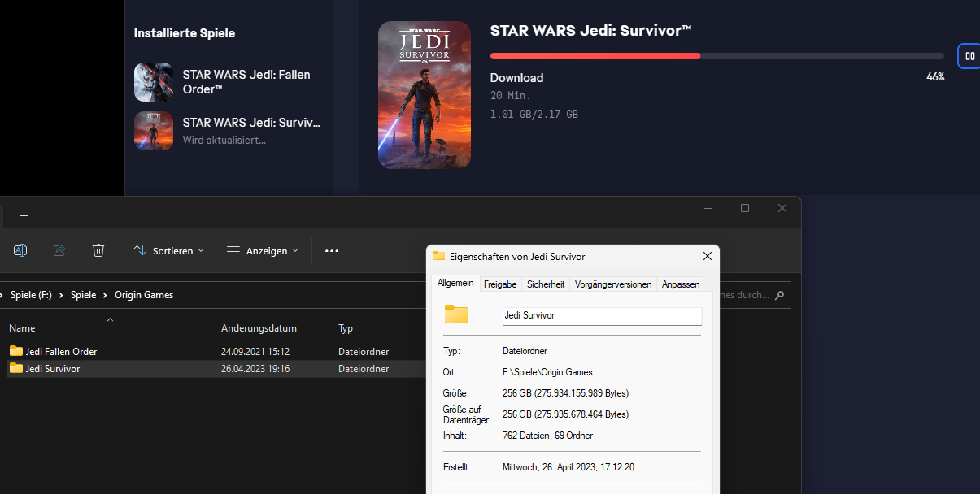Click the Installierte Spiele heading

pos(185,33)
